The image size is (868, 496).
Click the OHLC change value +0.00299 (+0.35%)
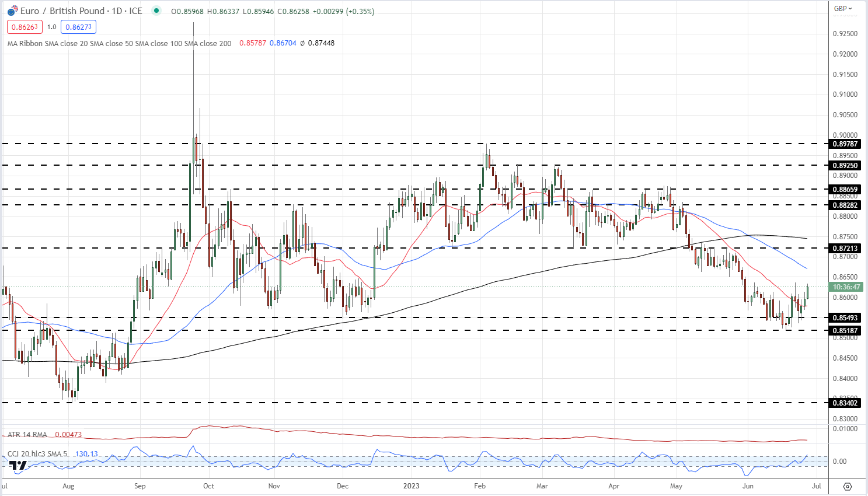coord(344,11)
